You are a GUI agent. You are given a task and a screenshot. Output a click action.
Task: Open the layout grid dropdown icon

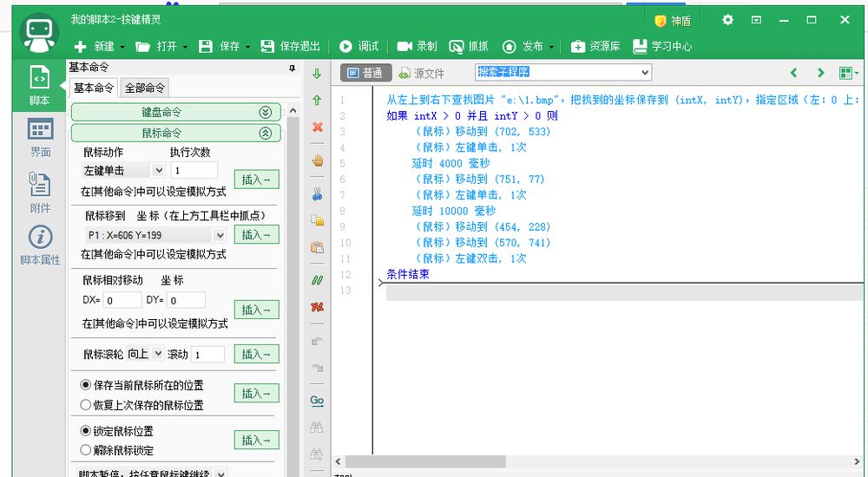pyautogui.click(x=849, y=73)
